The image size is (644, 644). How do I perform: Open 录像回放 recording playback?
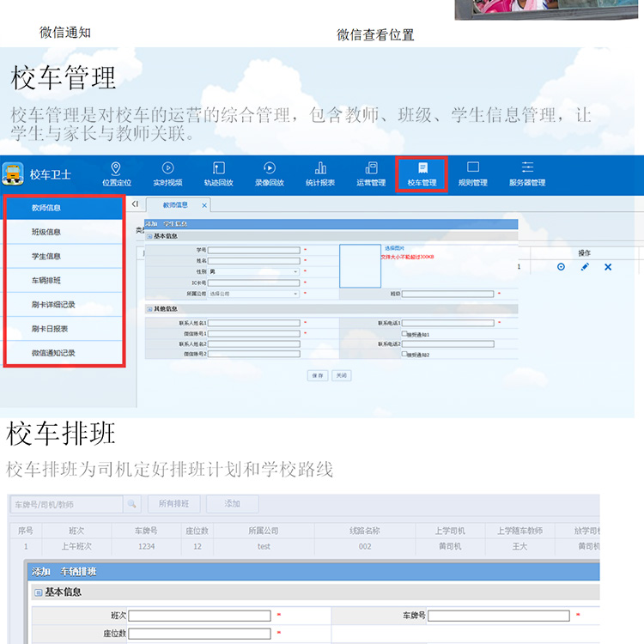point(269,169)
